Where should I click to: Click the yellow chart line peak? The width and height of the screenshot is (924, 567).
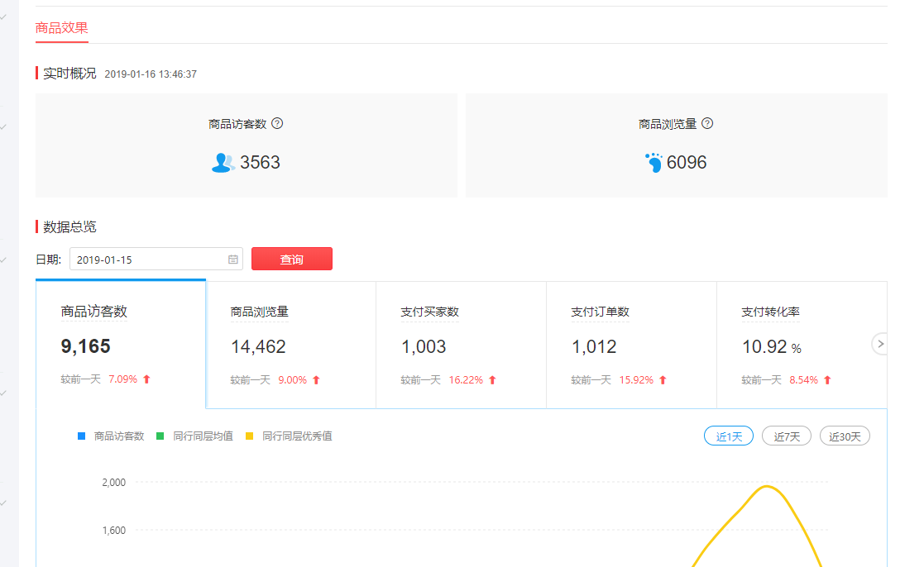pos(767,486)
